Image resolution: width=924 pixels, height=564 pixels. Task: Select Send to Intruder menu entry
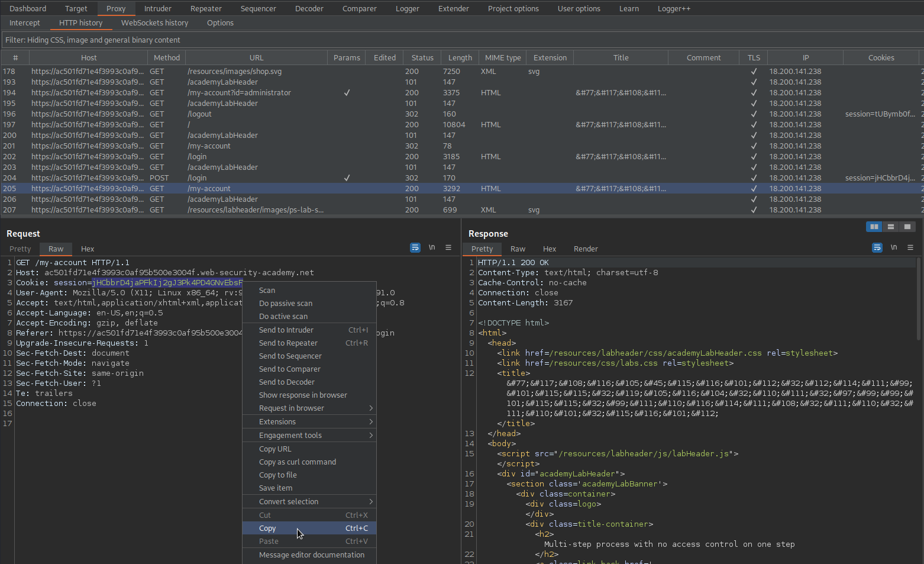pyautogui.click(x=309, y=330)
